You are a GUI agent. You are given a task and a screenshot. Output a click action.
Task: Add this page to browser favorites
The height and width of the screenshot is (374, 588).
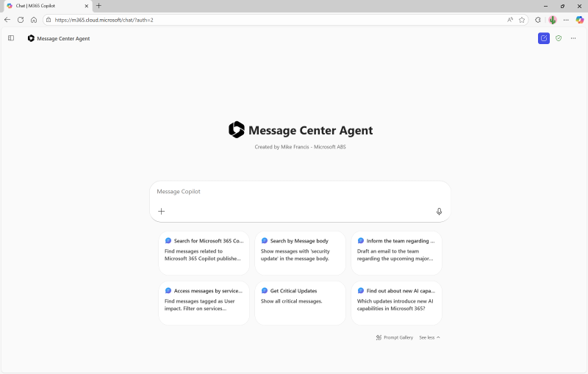pyautogui.click(x=522, y=20)
